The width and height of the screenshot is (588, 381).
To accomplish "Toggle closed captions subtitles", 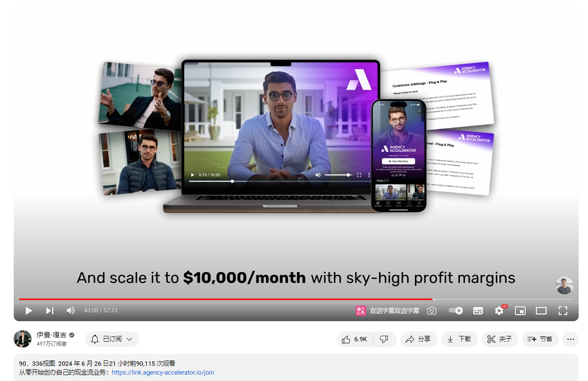I will (x=478, y=310).
